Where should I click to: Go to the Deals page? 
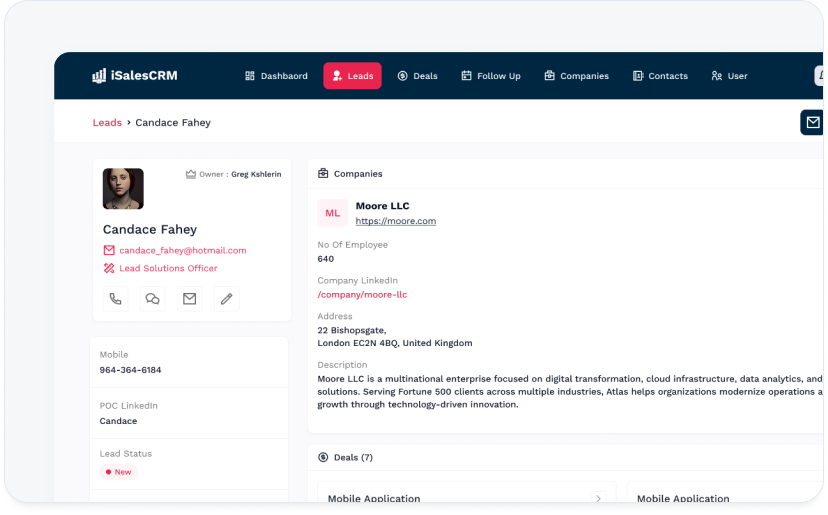(417, 76)
